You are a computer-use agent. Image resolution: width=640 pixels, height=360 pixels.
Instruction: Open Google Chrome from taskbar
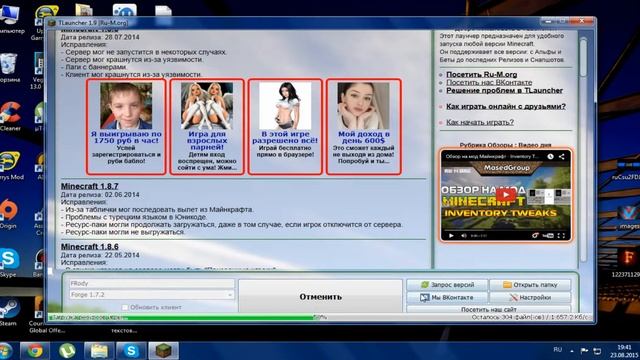pyautogui.click(x=34, y=351)
